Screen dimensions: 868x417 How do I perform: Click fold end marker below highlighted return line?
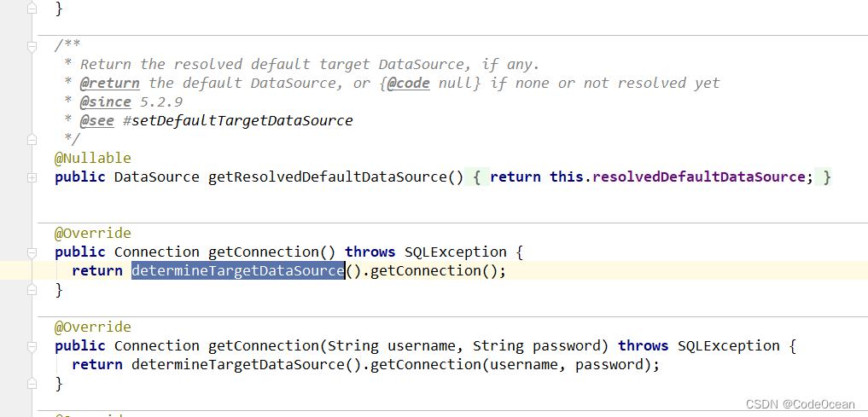pyautogui.click(x=32, y=290)
